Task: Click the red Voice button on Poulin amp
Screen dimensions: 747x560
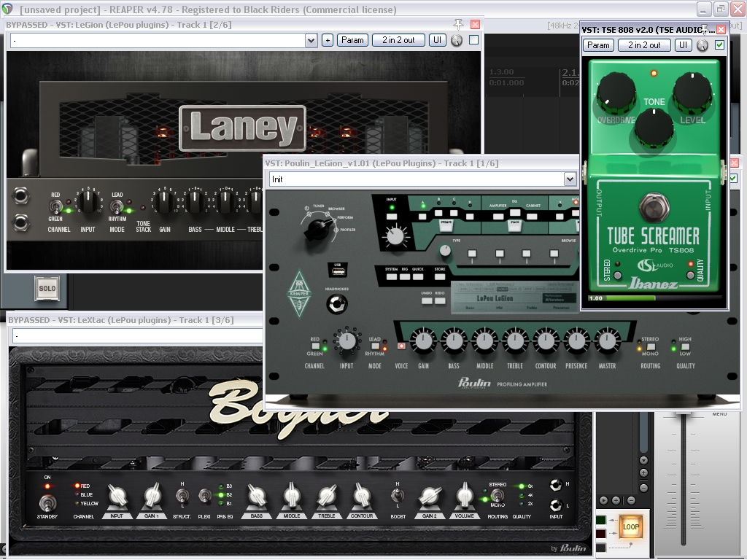Action: (x=401, y=346)
